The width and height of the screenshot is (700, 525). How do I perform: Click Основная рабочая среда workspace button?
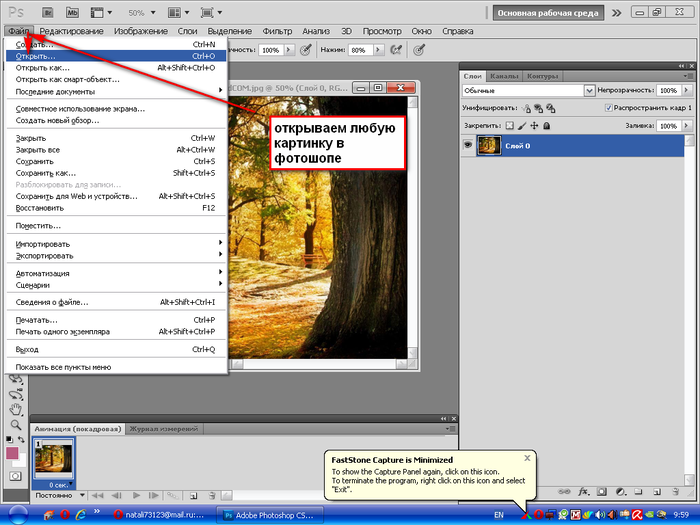[x=548, y=13]
